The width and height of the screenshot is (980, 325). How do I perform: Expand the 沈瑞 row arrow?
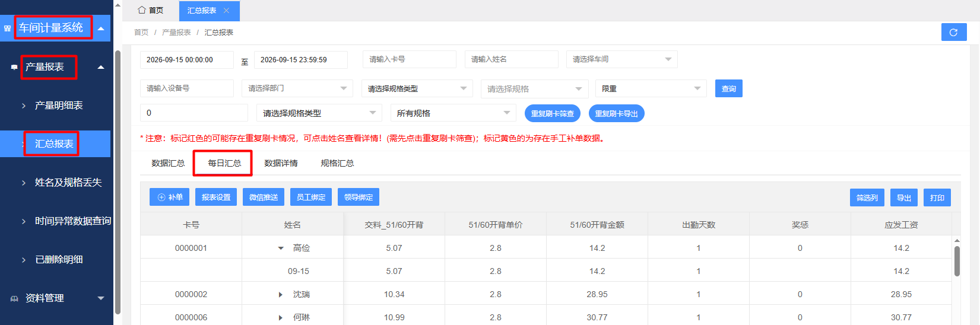pos(281,294)
